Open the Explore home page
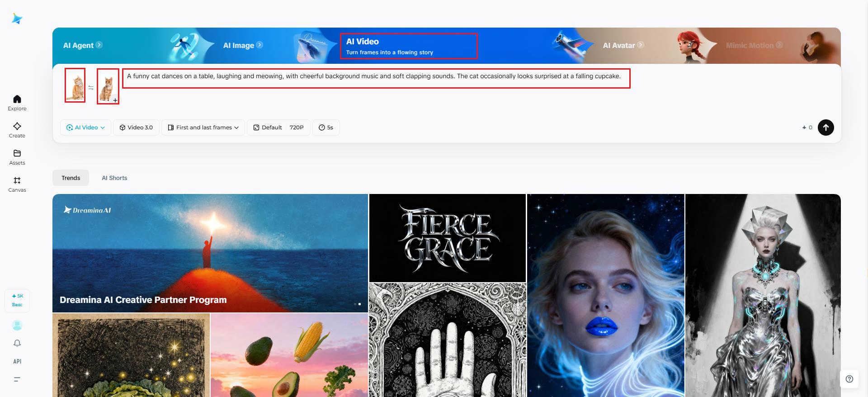Screen dimensions: 868x397 click(x=17, y=103)
